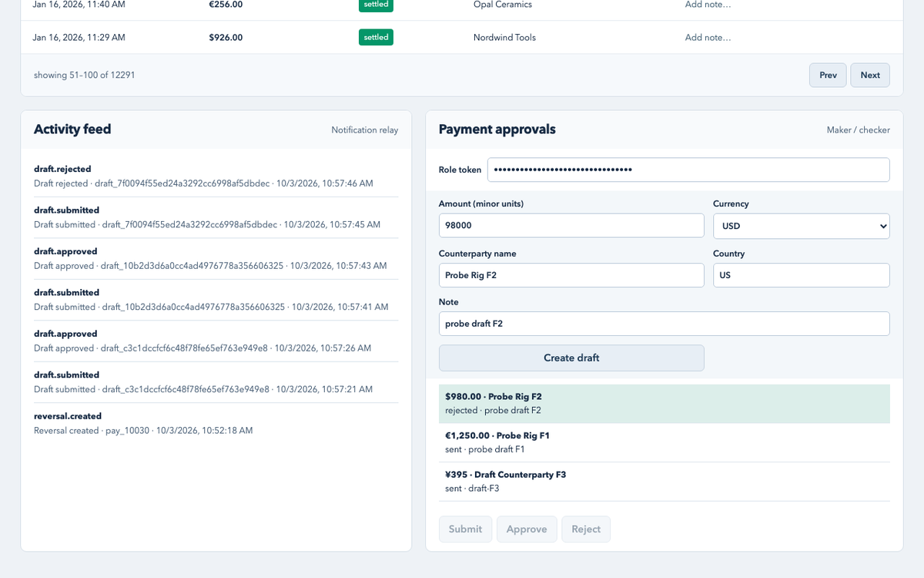Click the Prev pagination button
Image resolution: width=924 pixels, height=578 pixels.
[828, 75]
